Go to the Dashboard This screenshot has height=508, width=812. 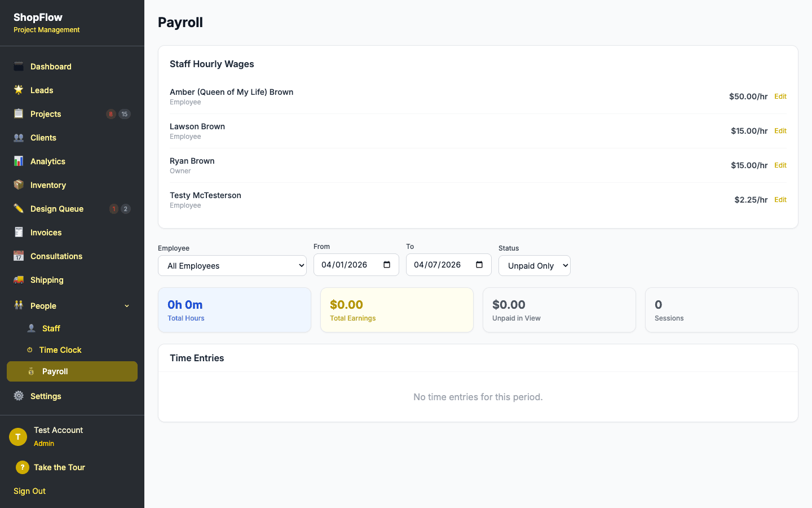tap(50, 66)
